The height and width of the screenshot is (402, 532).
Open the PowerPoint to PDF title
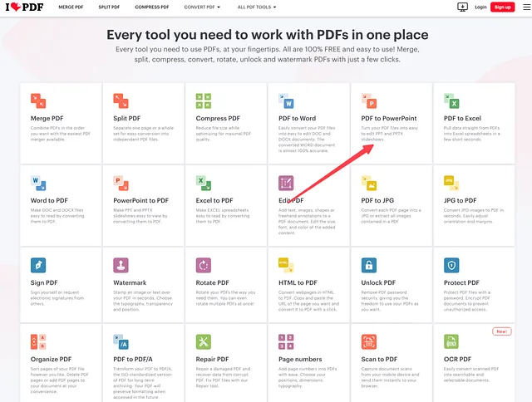(140, 201)
